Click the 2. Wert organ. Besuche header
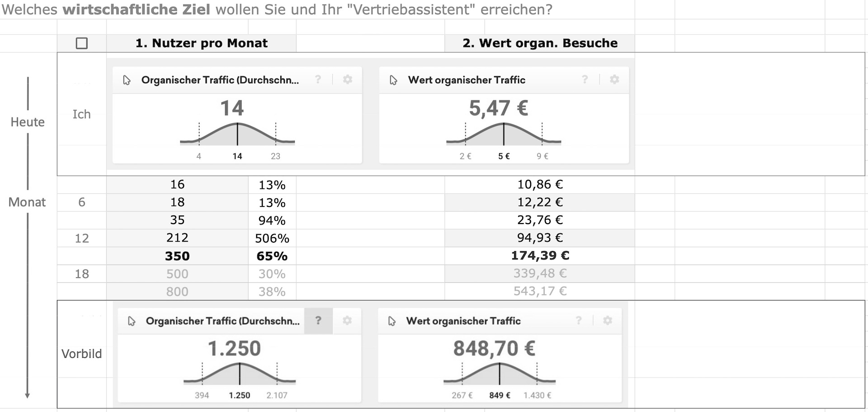This screenshot has width=868, height=412. 540,43
